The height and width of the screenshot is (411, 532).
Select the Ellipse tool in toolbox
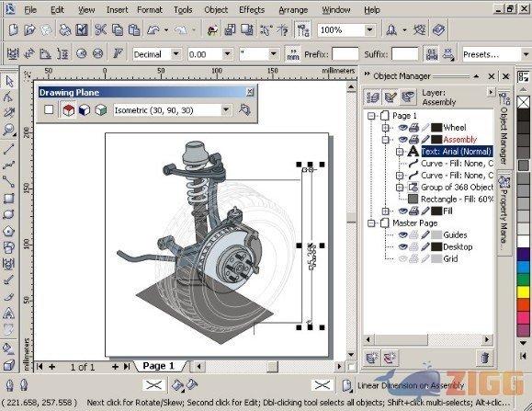(8, 214)
